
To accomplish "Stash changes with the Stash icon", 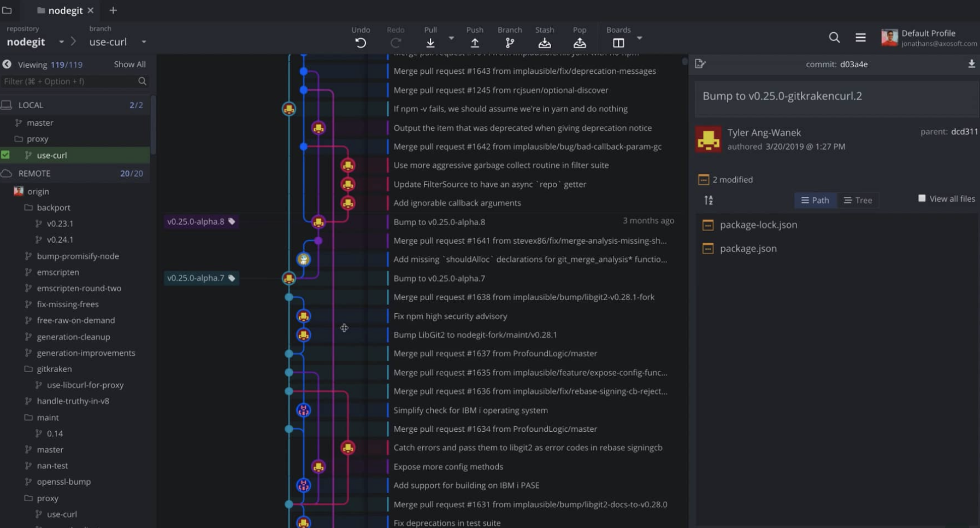I will (x=544, y=43).
